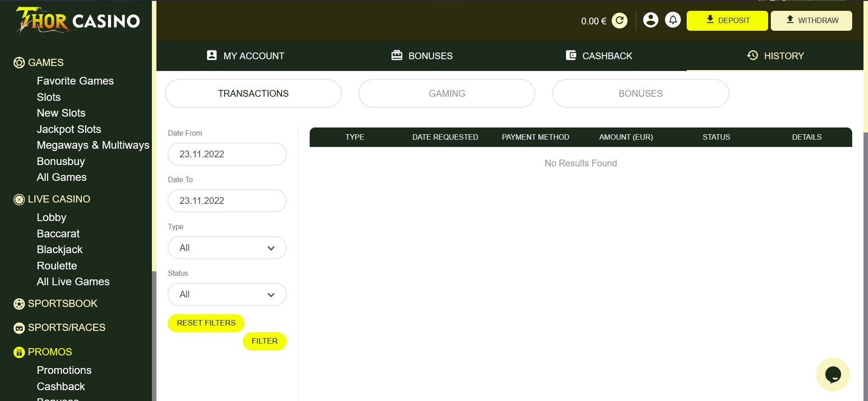
Task: Click the Cashback wallet icon
Action: (x=571, y=55)
